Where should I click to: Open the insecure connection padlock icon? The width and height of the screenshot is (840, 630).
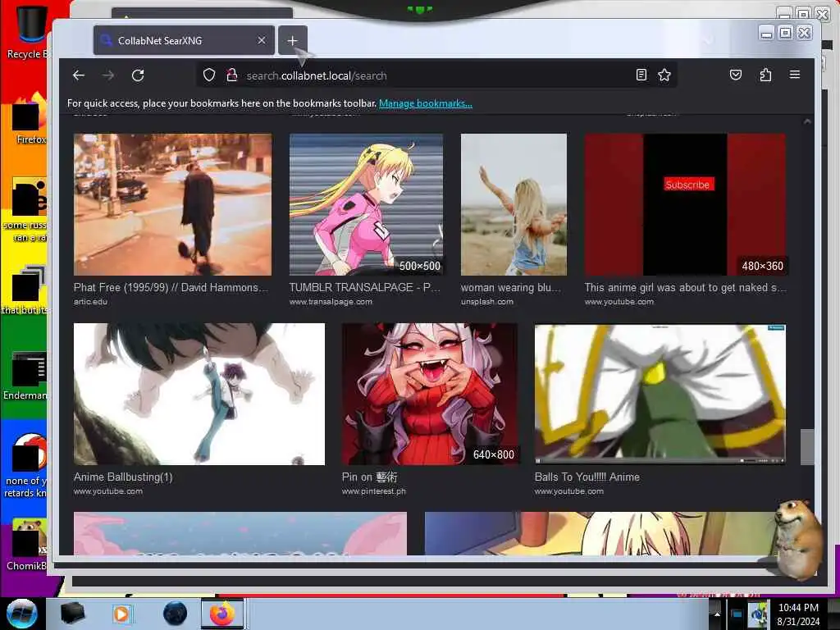(x=231, y=75)
